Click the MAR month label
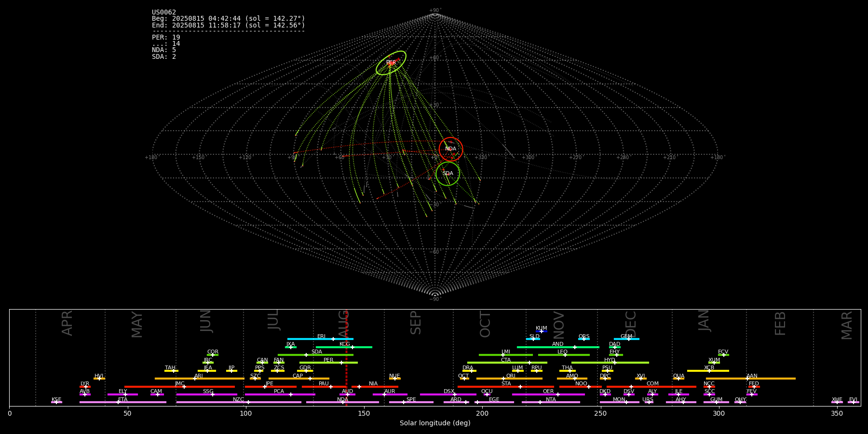 point(847,325)
